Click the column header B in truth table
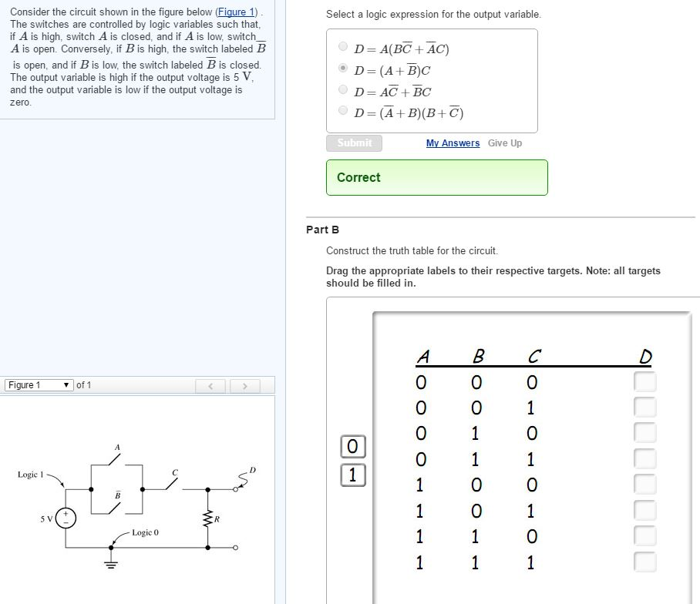The width and height of the screenshot is (700, 604). [478, 357]
